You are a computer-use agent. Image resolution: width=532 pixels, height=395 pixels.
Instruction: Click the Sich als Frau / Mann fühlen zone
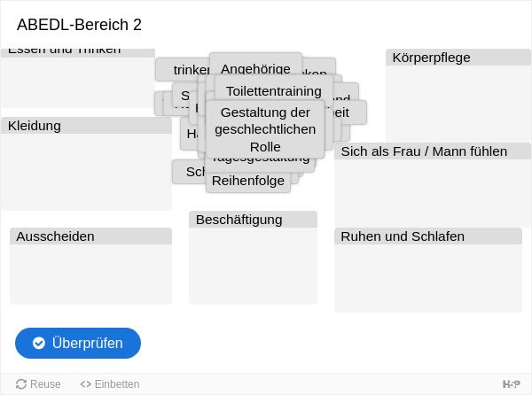click(x=433, y=184)
